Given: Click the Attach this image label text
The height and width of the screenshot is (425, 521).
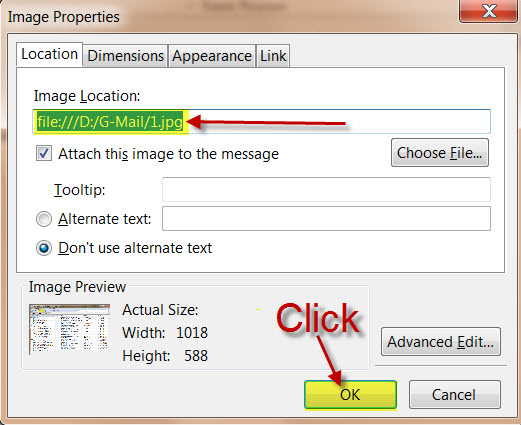Looking at the screenshot, I should click(168, 154).
